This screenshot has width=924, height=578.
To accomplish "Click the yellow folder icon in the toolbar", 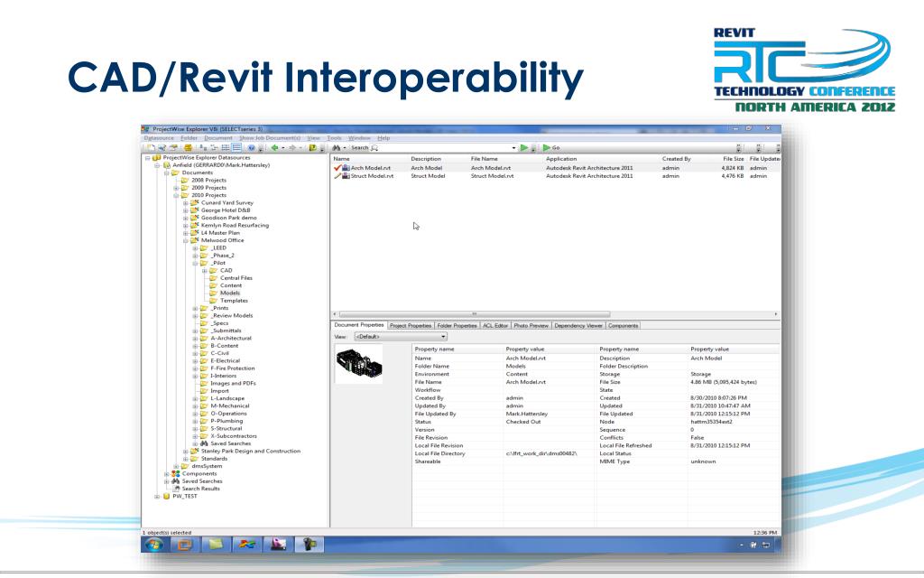I will 188,147.
